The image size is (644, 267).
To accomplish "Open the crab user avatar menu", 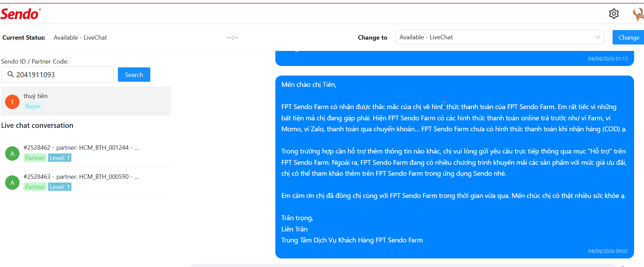I will (x=638, y=14).
